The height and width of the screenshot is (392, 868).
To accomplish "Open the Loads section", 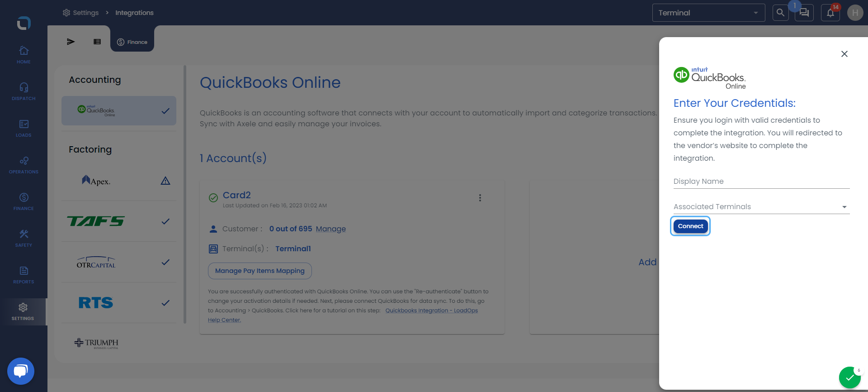I will pos(24,128).
